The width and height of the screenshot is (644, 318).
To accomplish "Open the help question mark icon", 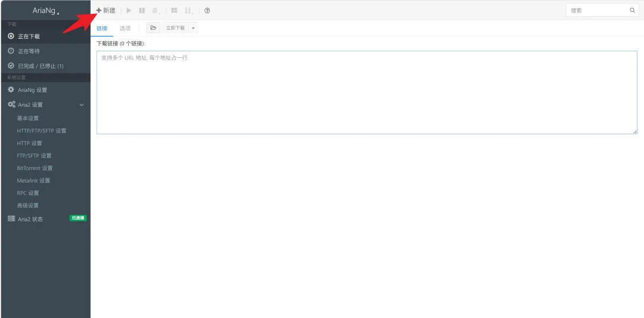I will 207,11.
